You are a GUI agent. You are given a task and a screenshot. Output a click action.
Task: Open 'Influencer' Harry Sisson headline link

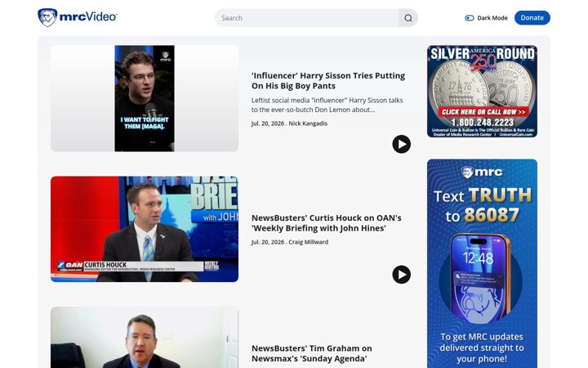click(328, 81)
